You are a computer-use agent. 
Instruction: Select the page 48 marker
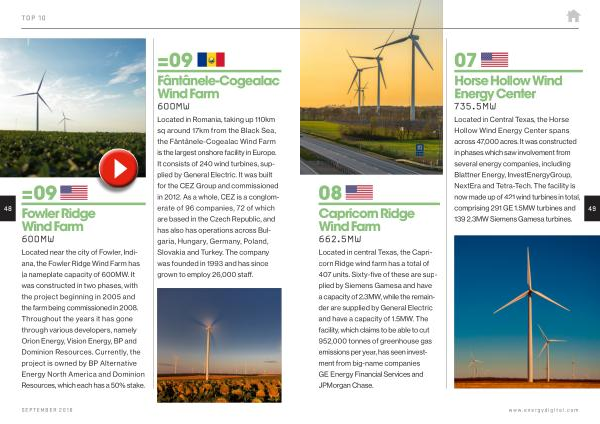click(8, 208)
